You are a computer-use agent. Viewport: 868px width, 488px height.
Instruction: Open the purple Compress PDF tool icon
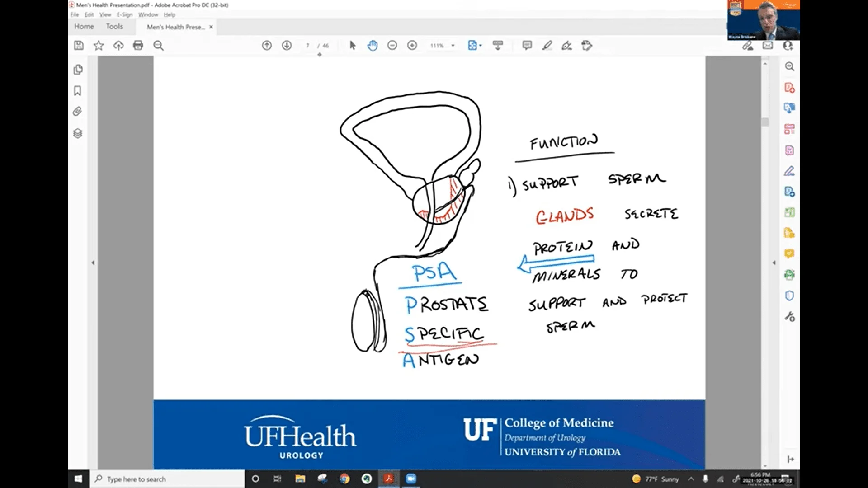pyautogui.click(x=789, y=150)
